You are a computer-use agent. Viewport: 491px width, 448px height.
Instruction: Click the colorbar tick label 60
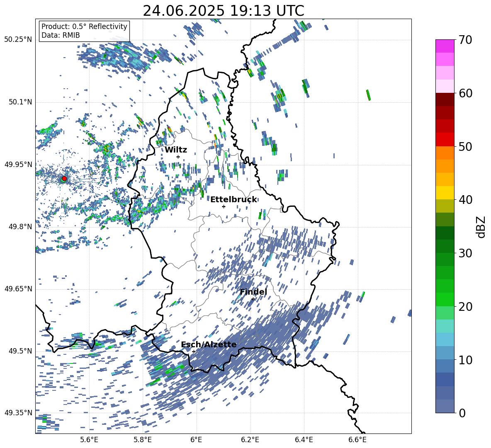pyautogui.click(x=465, y=93)
